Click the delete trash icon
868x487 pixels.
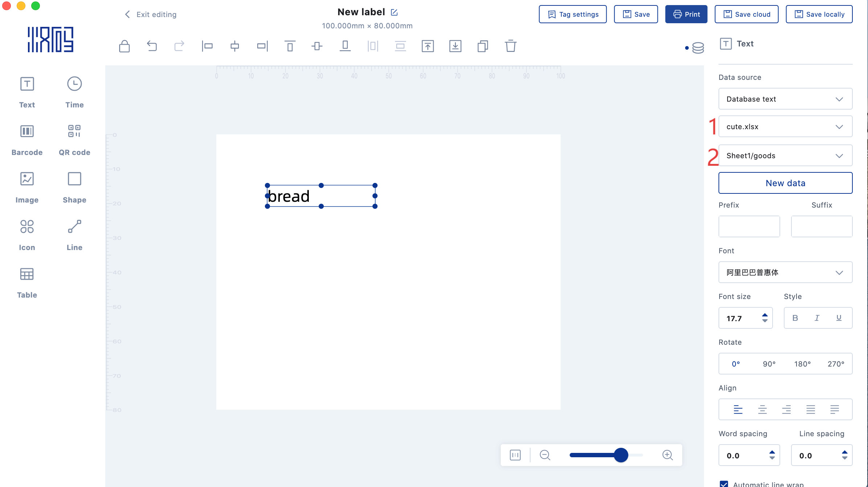510,46
